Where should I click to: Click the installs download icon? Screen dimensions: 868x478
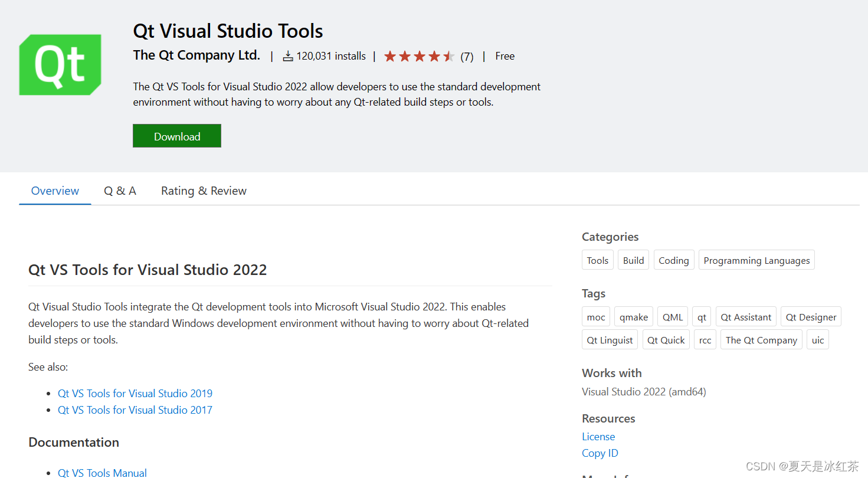288,56
